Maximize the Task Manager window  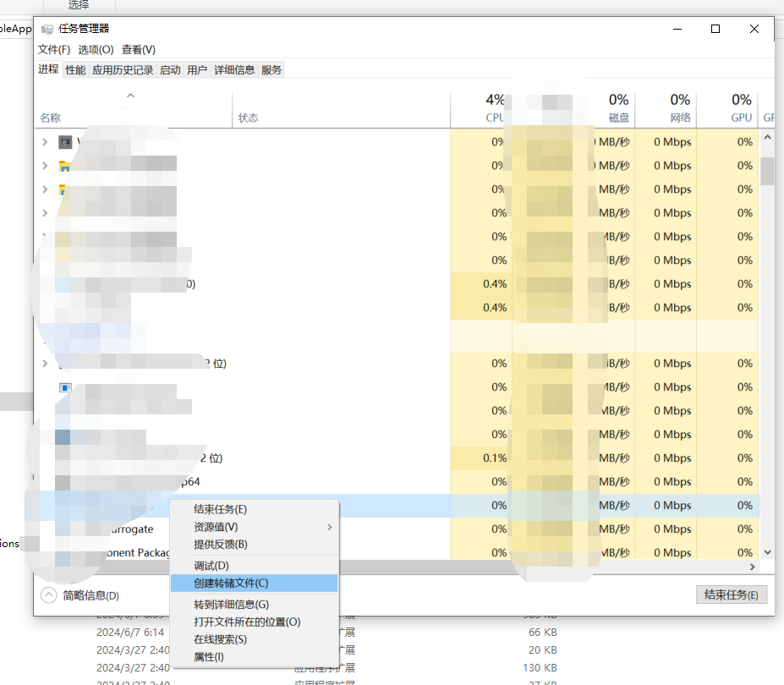715,29
